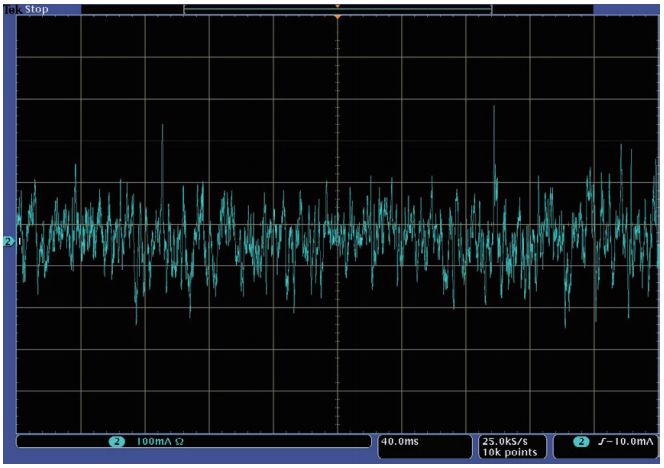Click the 25.0kS/s sample rate readout
Screen dimensions: 664x468
click(x=505, y=441)
